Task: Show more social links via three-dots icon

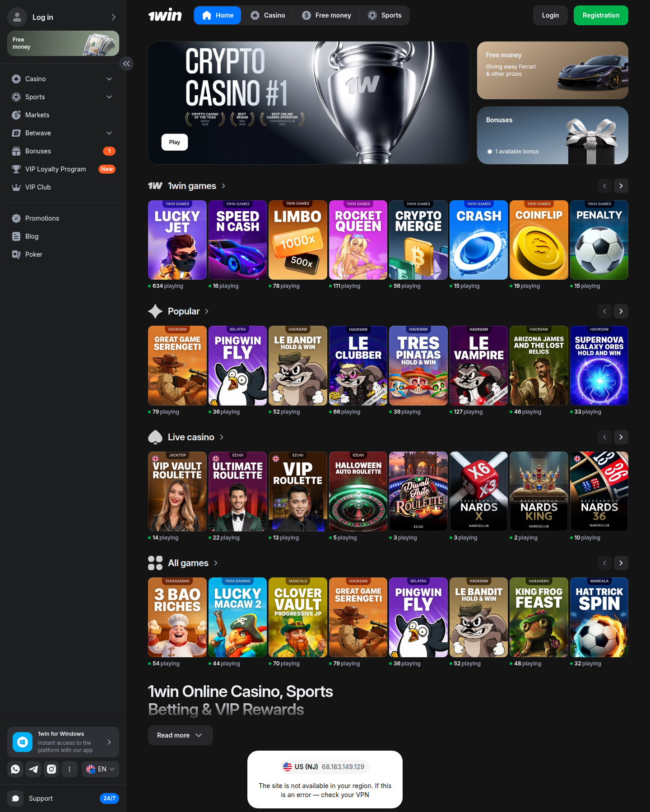Action: click(x=70, y=769)
